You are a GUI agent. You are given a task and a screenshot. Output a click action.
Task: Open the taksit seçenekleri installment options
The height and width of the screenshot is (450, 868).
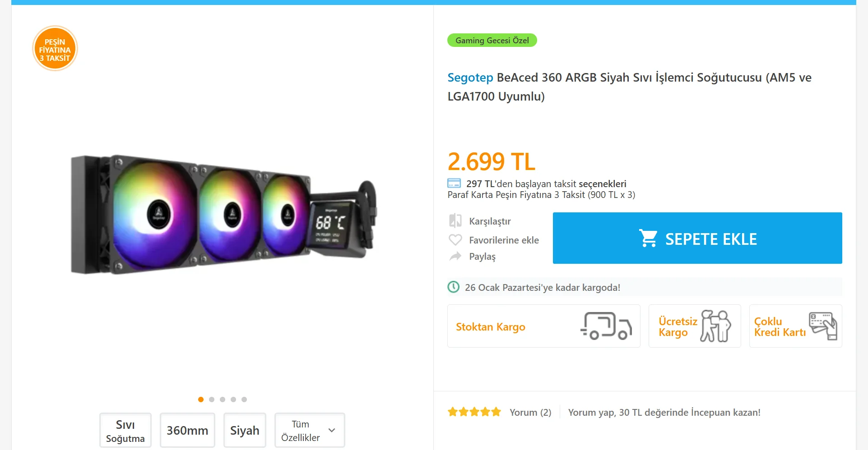point(602,184)
